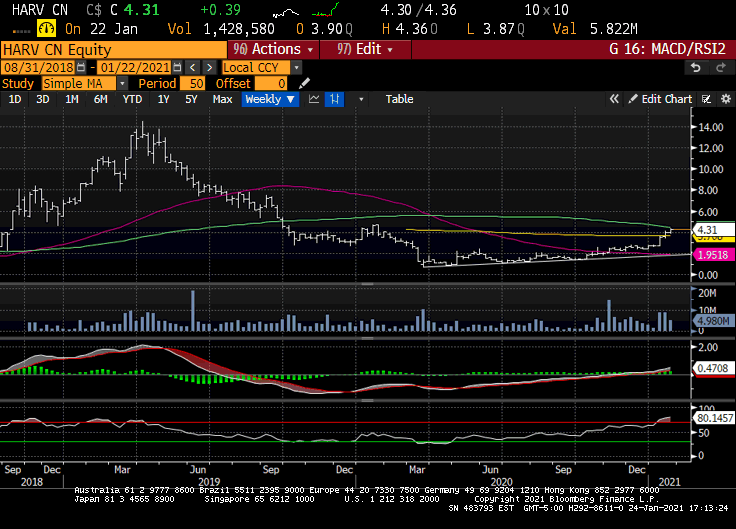Click the redo arrow icon
The height and width of the screenshot is (529, 736).
721,68
